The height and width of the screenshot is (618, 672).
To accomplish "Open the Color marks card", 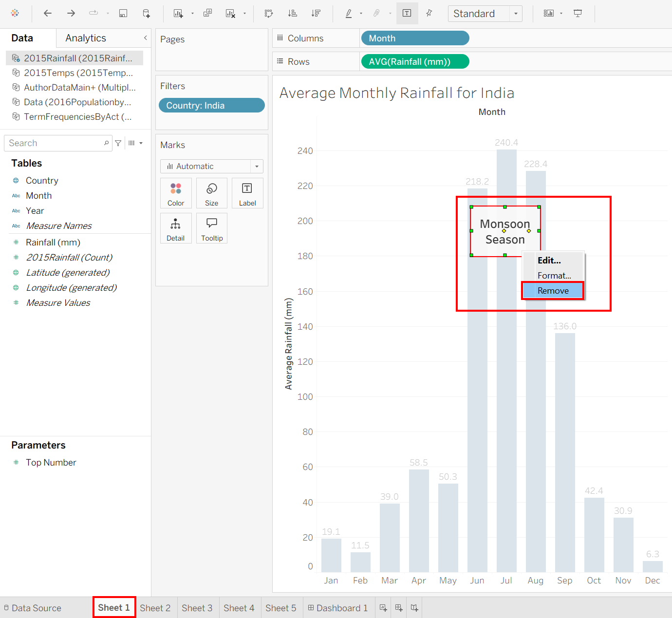I will pyautogui.click(x=176, y=193).
